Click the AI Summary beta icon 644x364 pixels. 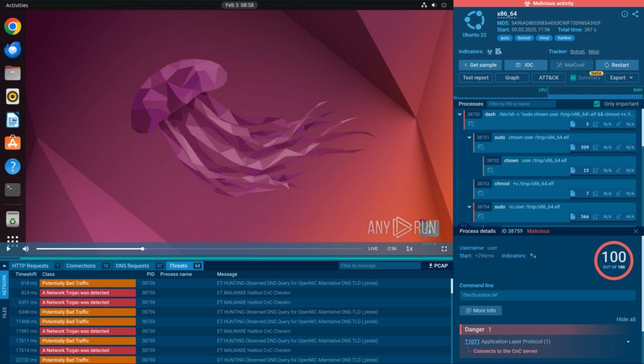point(572,77)
